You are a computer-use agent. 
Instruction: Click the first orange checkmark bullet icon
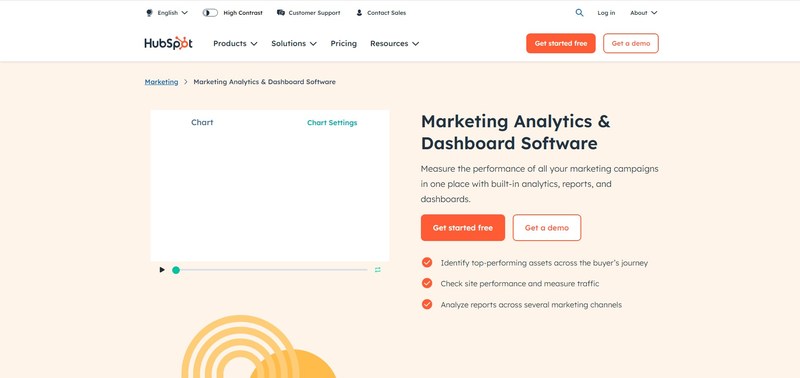427,263
